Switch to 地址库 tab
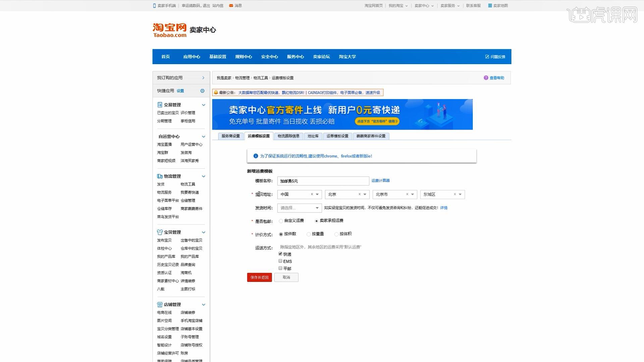This screenshot has width=644, height=362. click(313, 136)
